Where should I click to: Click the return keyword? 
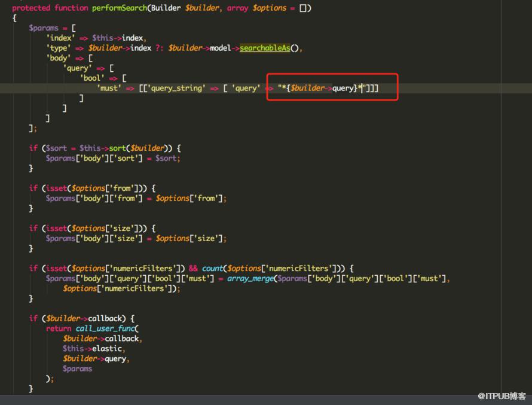point(59,328)
